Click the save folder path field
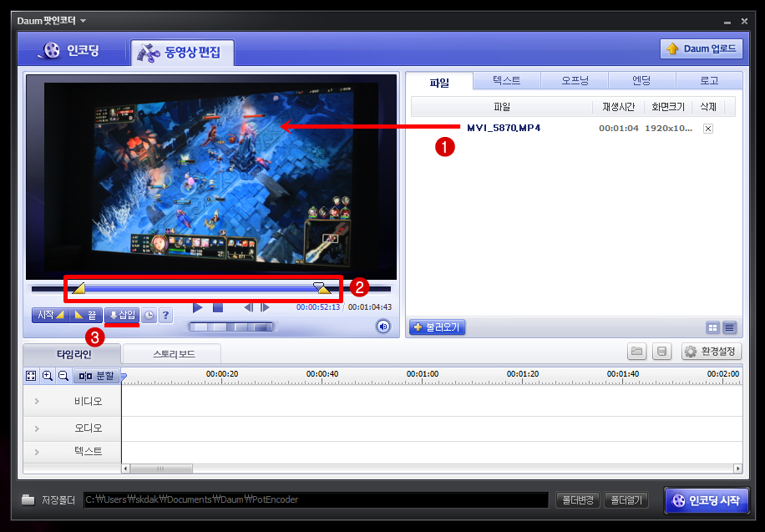 tap(317, 499)
